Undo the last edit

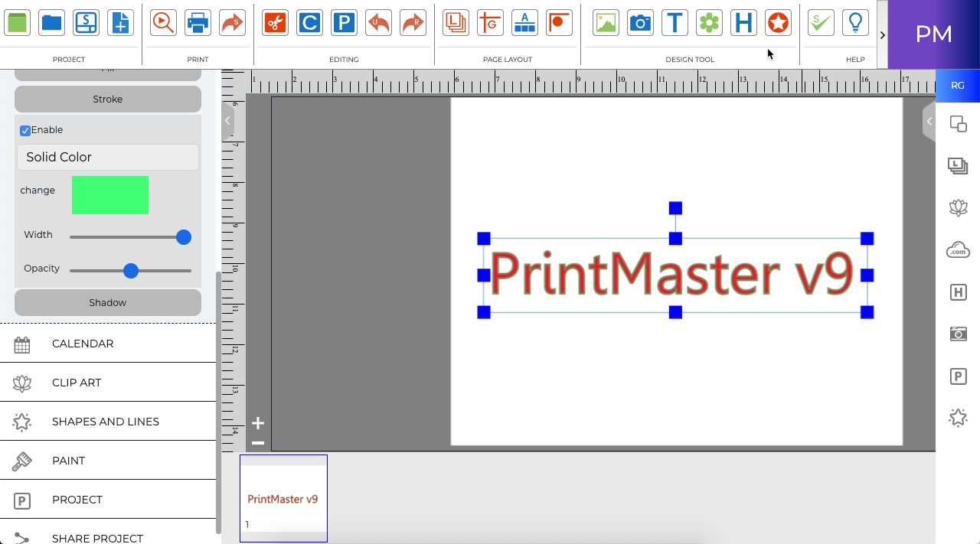tap(378, 22)
